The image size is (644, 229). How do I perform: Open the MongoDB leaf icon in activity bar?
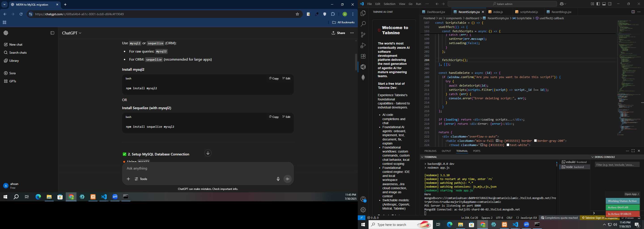click(x=363, y=78)
